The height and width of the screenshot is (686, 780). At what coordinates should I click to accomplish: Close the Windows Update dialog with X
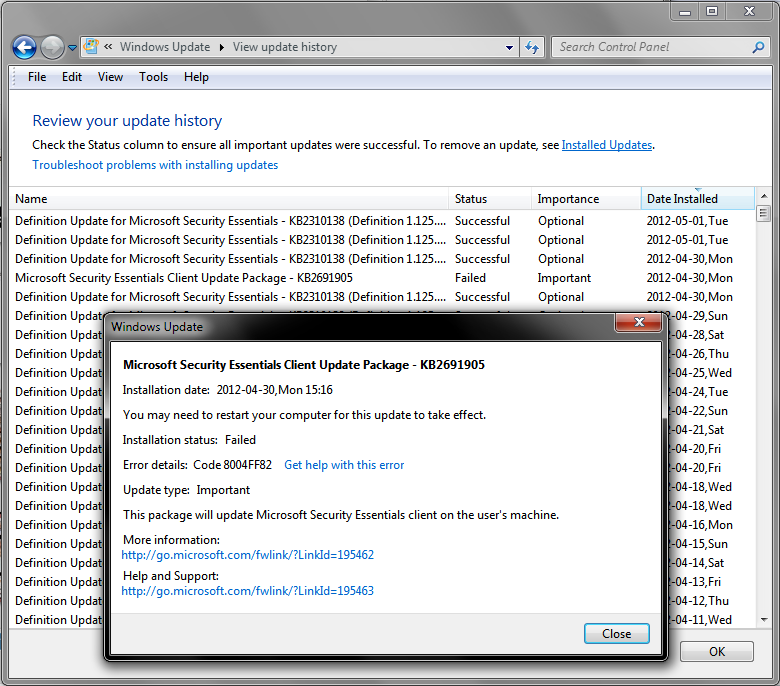pos(639,322)
